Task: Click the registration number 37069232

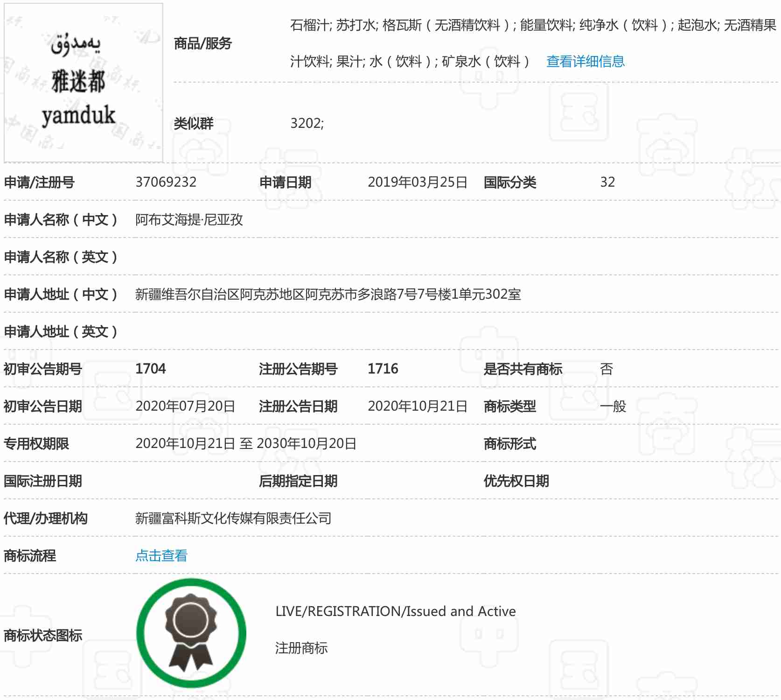Action: 166,182
